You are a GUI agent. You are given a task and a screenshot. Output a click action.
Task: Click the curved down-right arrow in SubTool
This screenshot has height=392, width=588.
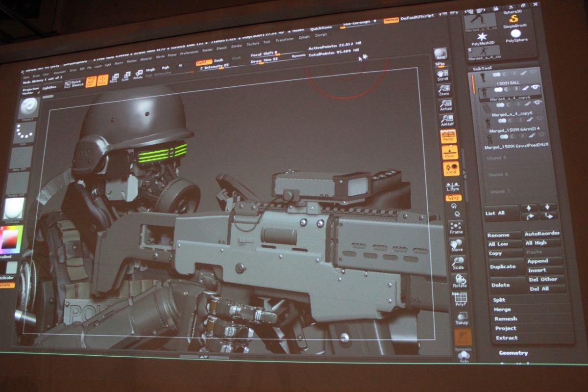(x=548, y=215)
